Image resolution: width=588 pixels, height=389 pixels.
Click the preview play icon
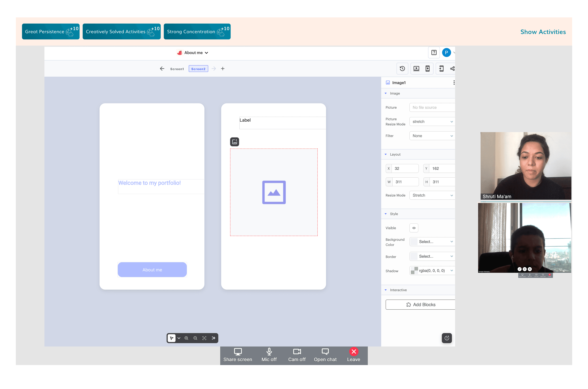point(416,69)
